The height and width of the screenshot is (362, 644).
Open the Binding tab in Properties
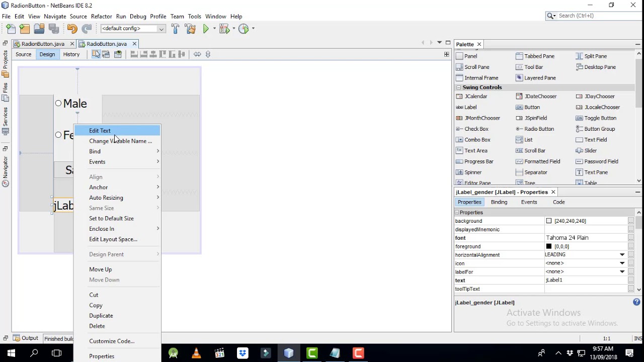499,202
